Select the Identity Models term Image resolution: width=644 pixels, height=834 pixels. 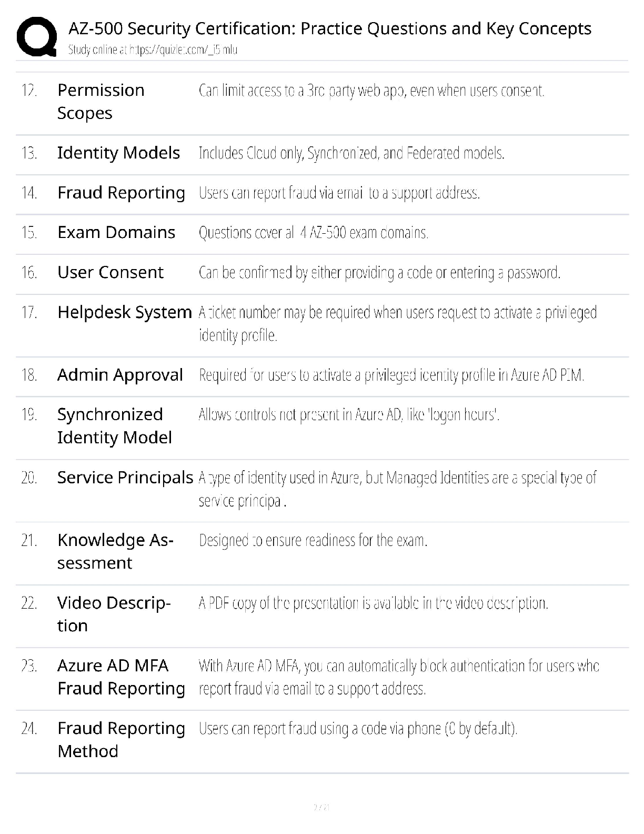pyautogui.click(x=118, y=153)
